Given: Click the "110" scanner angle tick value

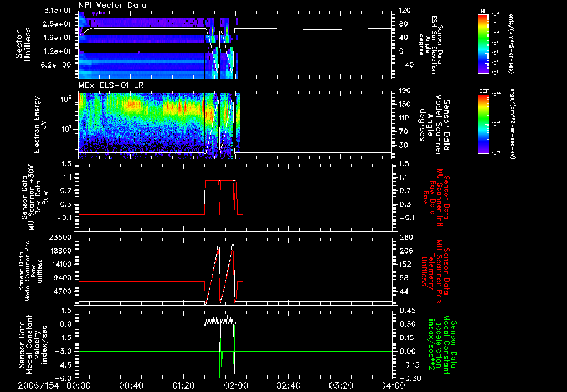Looking at the screenshot, I should point(405,118).
